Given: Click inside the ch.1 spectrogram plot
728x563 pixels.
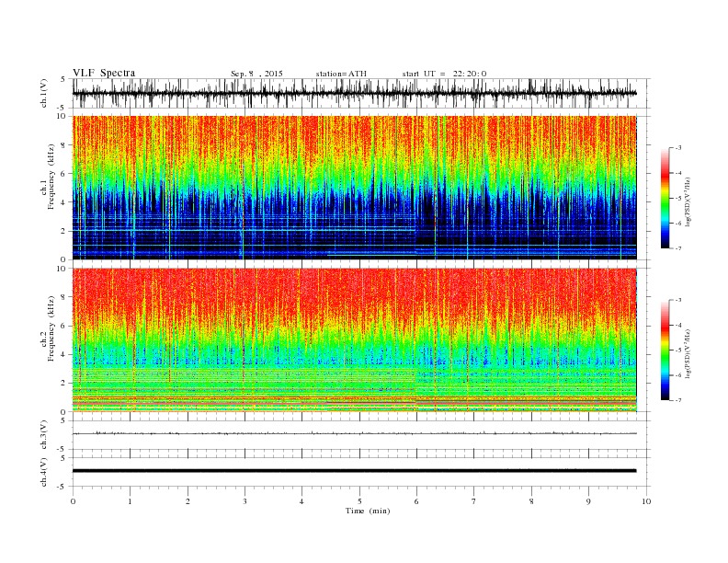Looking at the screenshot, I should (x=355, y=188).
